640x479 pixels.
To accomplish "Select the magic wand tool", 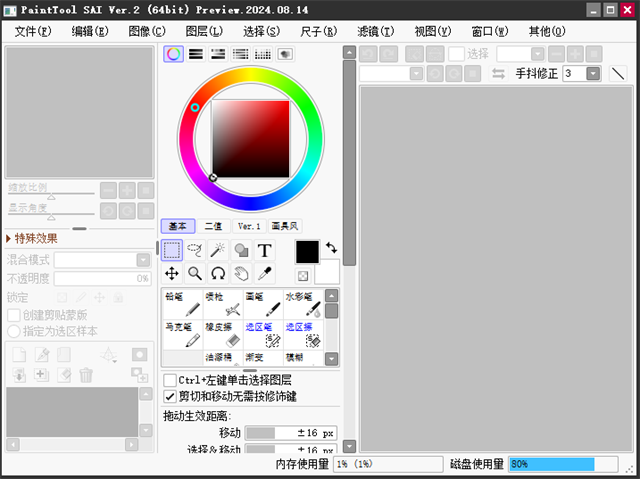I will pos(218,250).
